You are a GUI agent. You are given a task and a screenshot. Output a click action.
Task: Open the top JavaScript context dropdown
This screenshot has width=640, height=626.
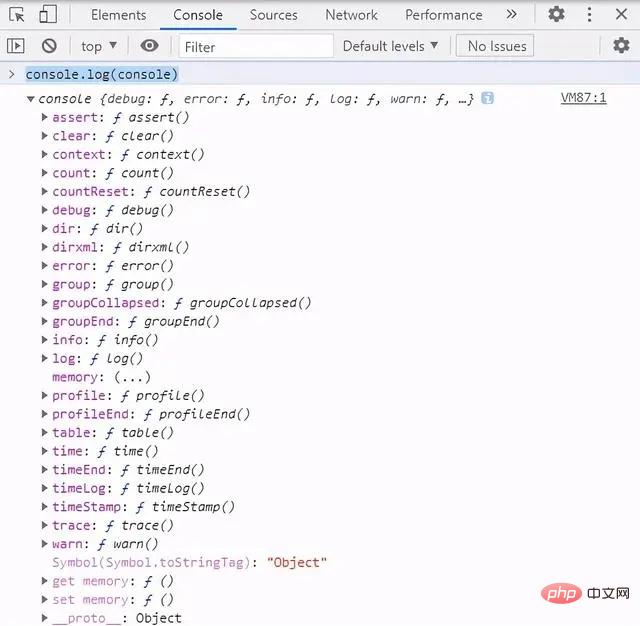[x=99, y=46]
